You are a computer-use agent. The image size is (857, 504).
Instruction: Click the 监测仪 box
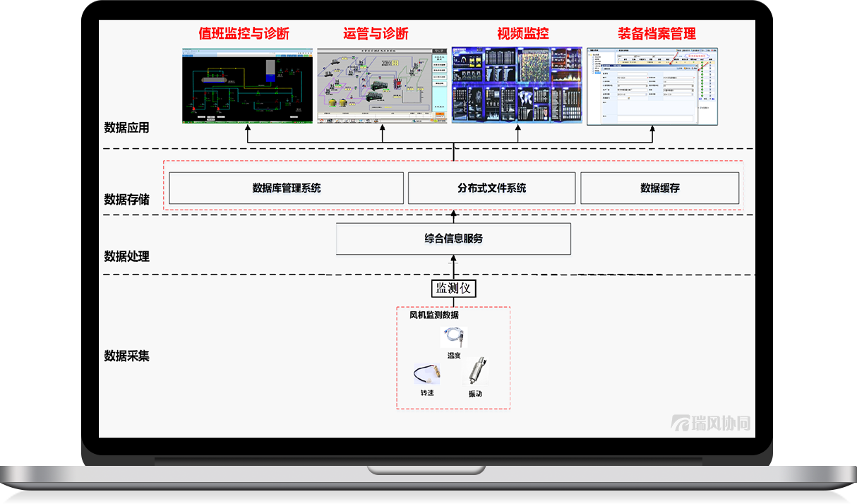[x=454, y=288]
